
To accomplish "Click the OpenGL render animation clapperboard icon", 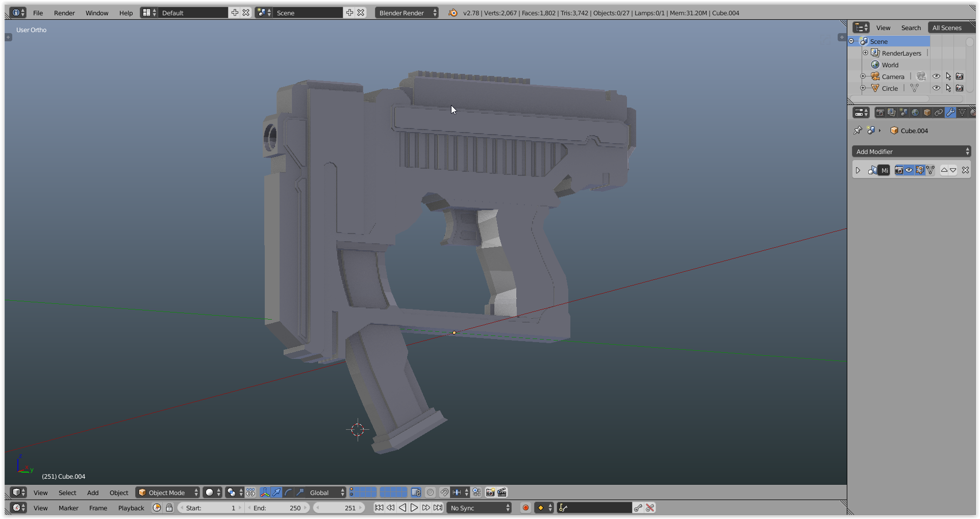I will pos(502,492).
